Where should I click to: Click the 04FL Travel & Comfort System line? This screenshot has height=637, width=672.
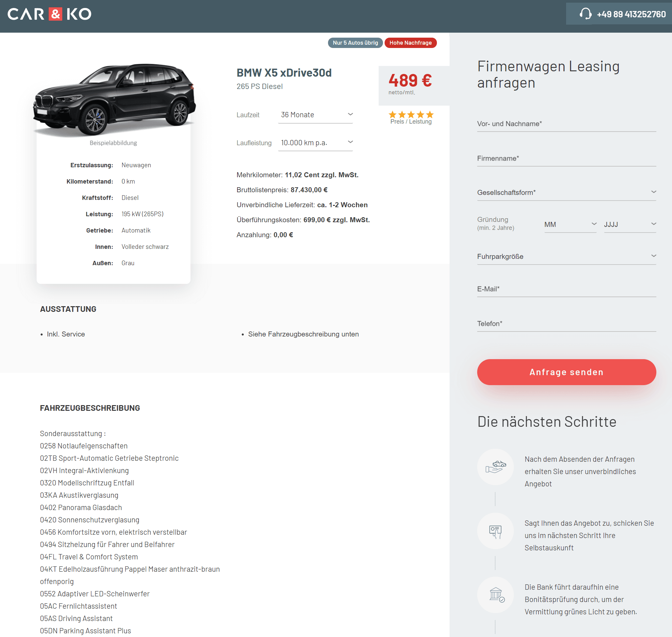click(89, 556)
